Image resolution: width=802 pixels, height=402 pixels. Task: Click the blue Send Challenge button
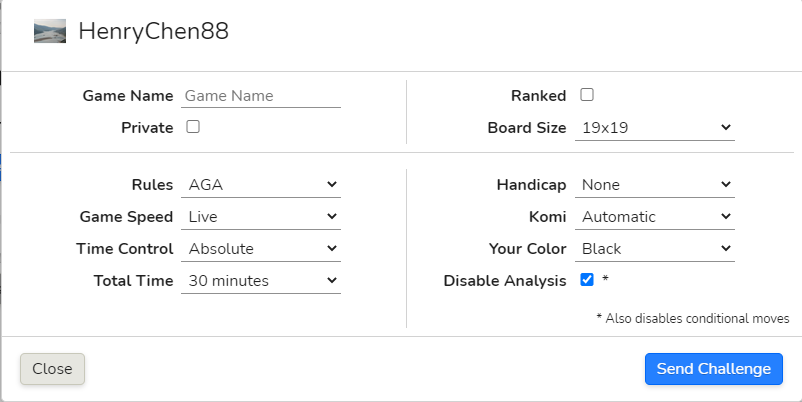click(x=714, y=369)
